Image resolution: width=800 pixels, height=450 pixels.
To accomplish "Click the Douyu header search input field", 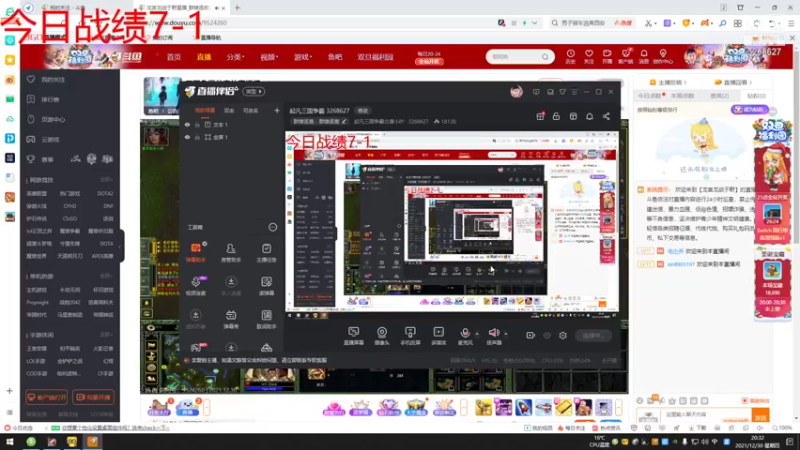I will pos(514,57).
